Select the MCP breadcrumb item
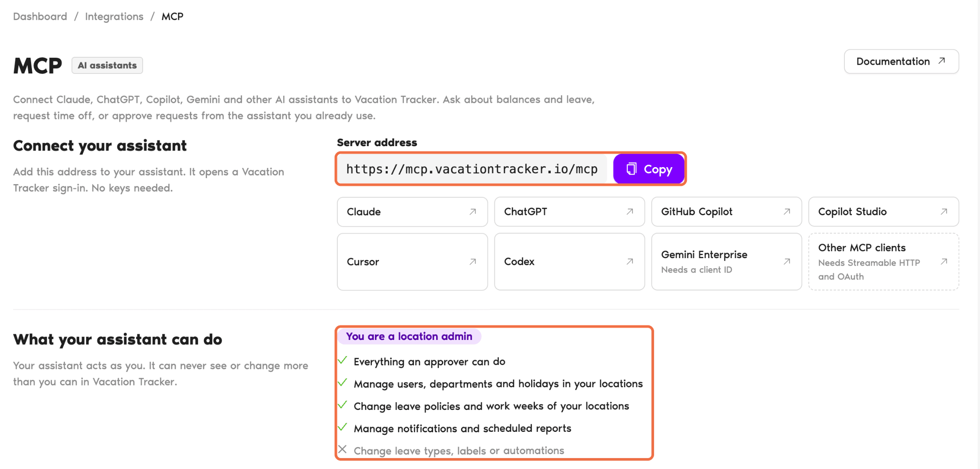980x469 pixels. 172,17
